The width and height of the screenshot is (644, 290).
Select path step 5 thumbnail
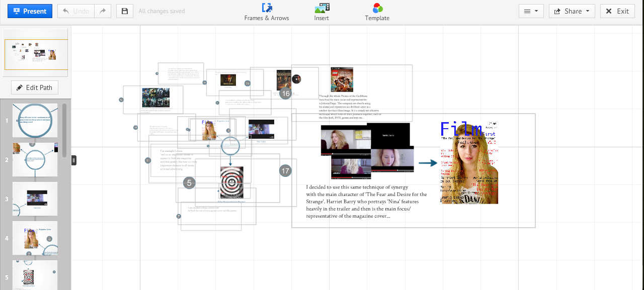coord(35,275)
